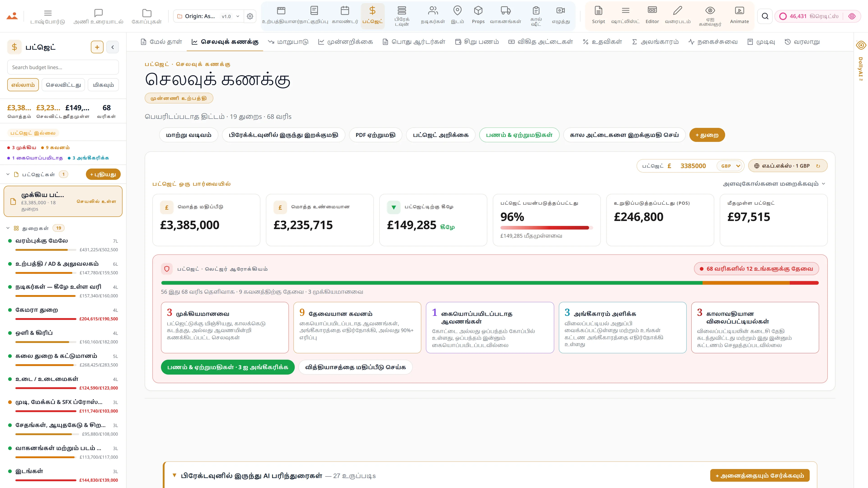Open the Props cube icon
Screen dimensions: 868x488
pos(478,10)
